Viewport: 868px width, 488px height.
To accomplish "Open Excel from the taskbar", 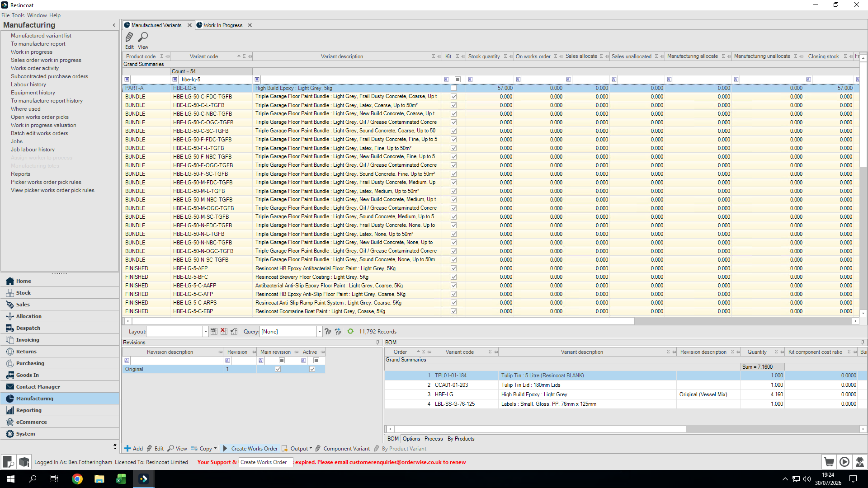I will pyautogui.click(x=121, y=479).
